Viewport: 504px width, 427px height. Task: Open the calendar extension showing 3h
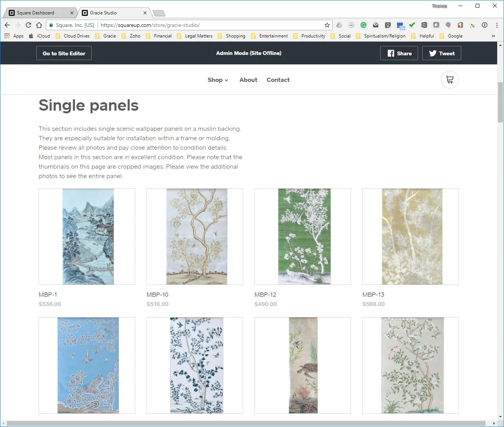(x=400, y=26)
